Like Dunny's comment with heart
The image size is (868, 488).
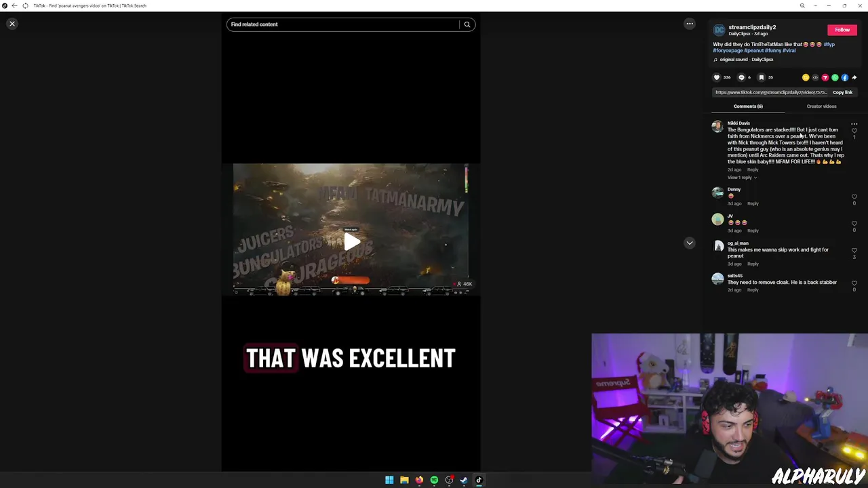(x=854, y=197)
